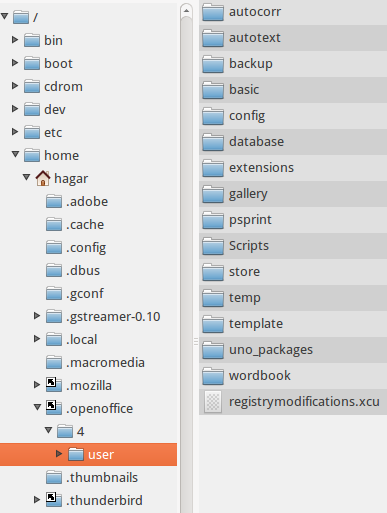Select .gconf in the folder tree

[85, 294]
